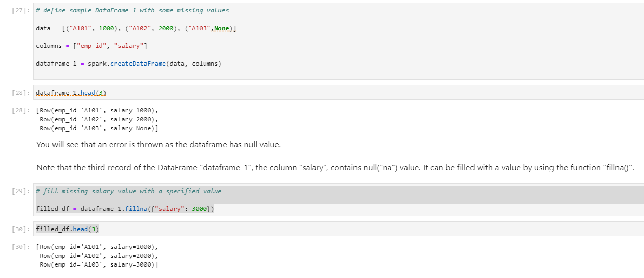644x278 pixels.
Task: Click the data list assignment line
Action: tap(136, 28)
